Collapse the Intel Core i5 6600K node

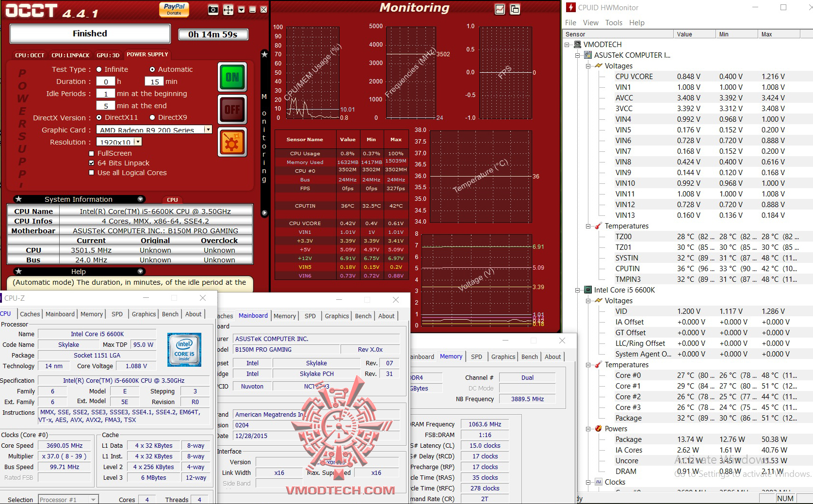[578, 290]
